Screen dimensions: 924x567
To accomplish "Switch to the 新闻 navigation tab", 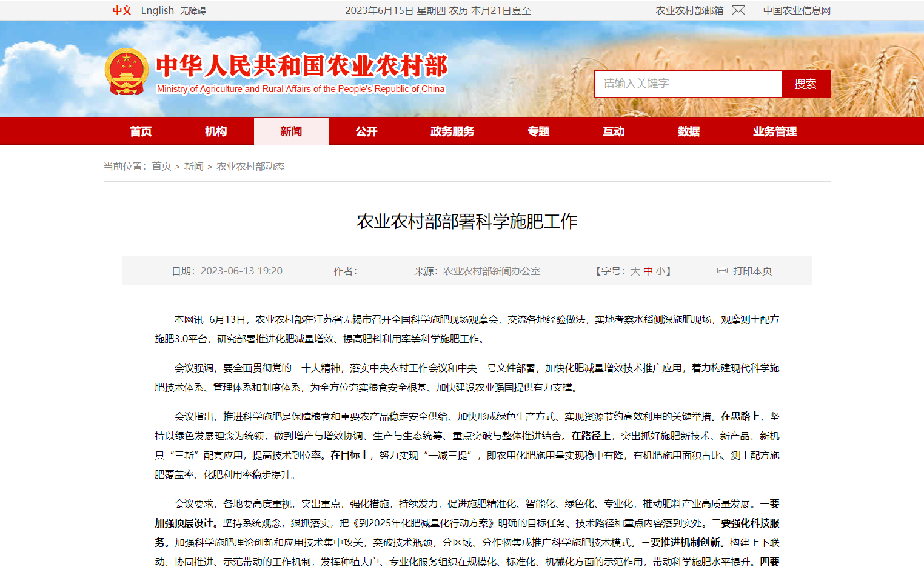I will coord(291,131).
